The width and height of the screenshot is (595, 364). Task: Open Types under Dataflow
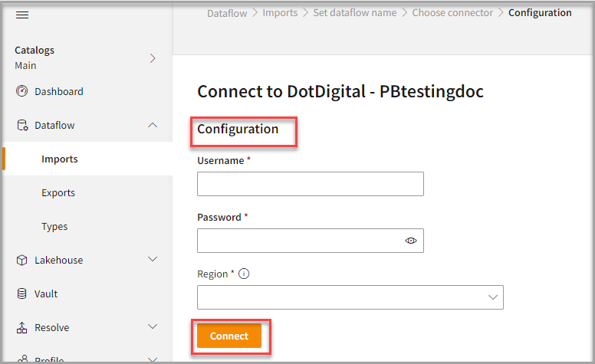54,227
